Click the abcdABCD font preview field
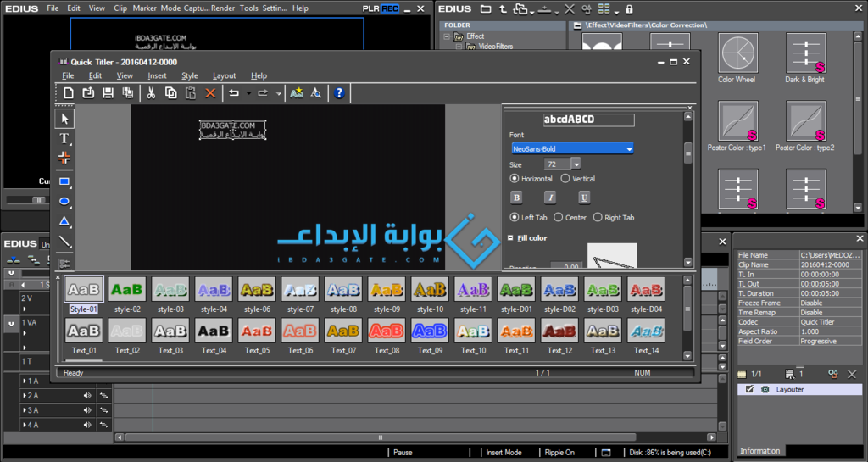The height and width of the screenshot is (462, 868). [x=589, y=120]
